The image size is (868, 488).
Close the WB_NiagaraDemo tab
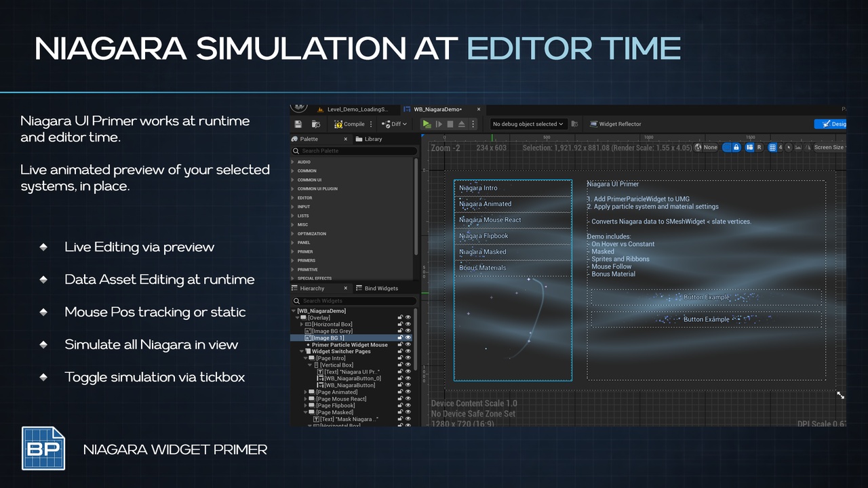(x=478, y=108)
